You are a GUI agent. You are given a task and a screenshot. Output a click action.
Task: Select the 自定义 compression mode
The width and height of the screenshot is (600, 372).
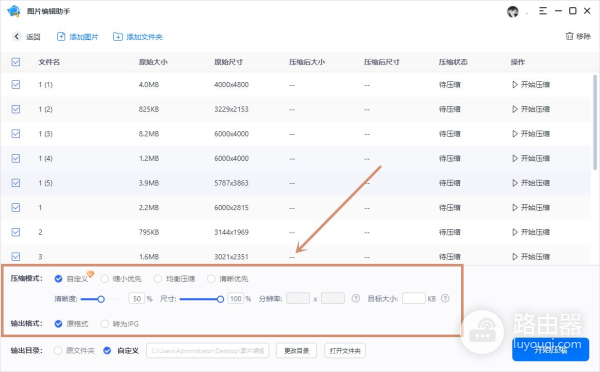click(58, 279)
